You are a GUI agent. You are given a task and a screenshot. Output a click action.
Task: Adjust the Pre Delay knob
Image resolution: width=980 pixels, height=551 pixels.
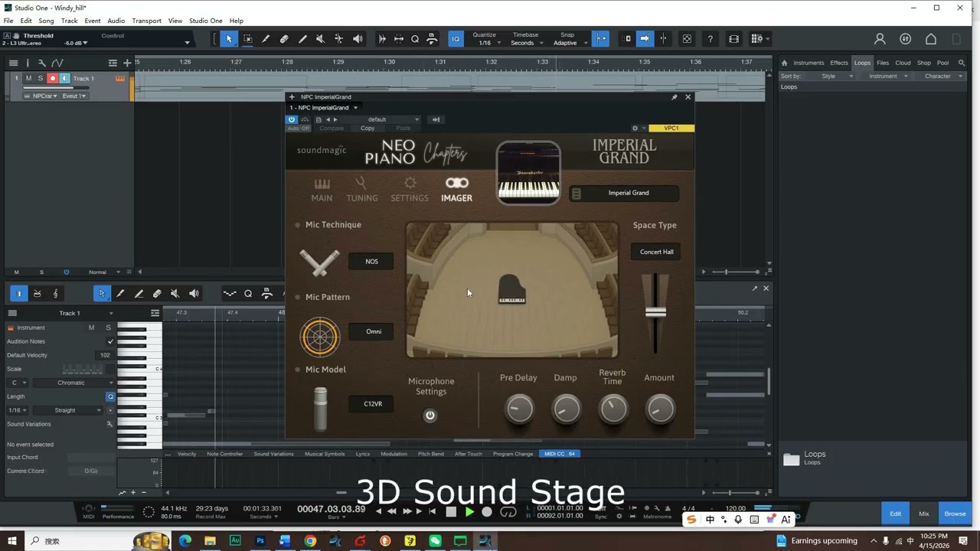click(x=518, y=409)
